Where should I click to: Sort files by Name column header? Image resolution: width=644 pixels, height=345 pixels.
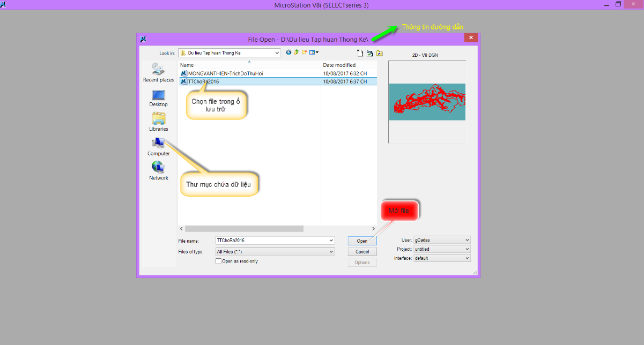[249, 65]
